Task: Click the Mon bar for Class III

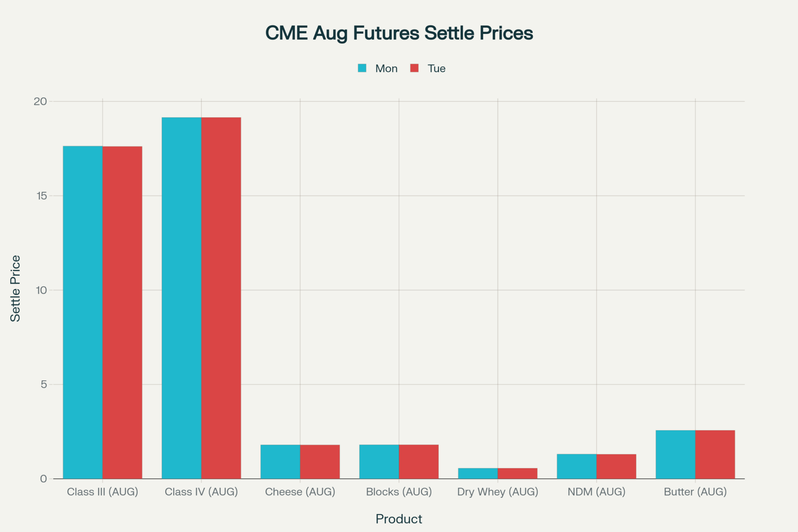Action: 83,312
